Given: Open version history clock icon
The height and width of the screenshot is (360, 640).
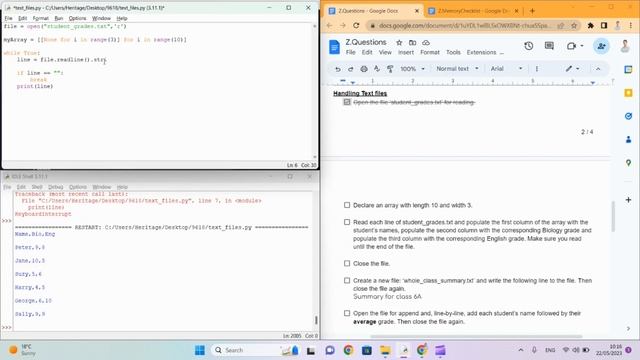Looking at the screenshot, I should coord(529,46).
